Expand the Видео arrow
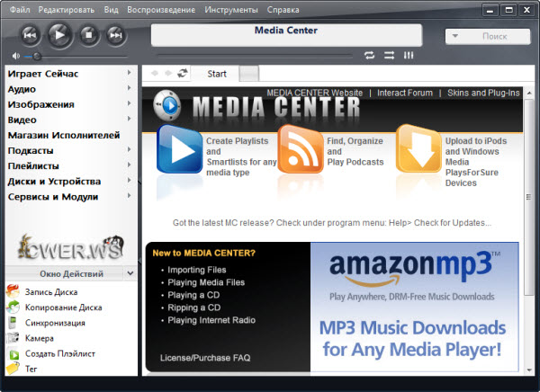540x392 pixels. tap(129, 119)
